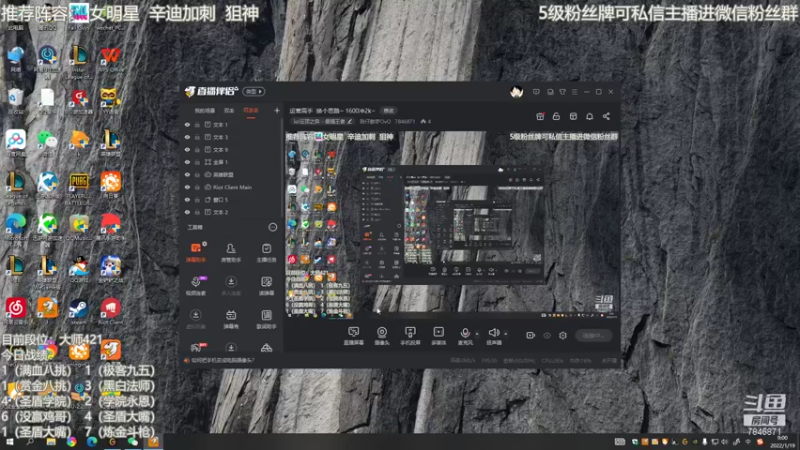
Task: Click the record video icon beside settings
Action: 531,335
